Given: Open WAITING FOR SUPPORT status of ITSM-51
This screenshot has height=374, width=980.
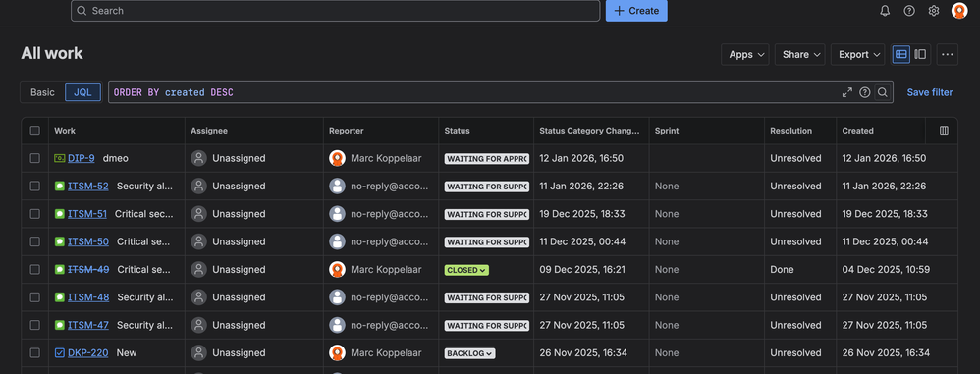Looking at the screenshot, I should [487, 214].
